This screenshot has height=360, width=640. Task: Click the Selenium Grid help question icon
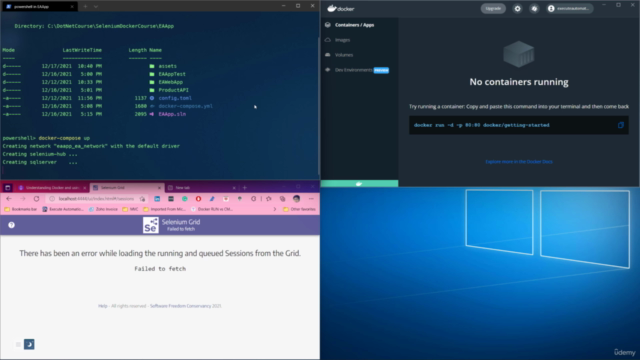coord(11,225)
